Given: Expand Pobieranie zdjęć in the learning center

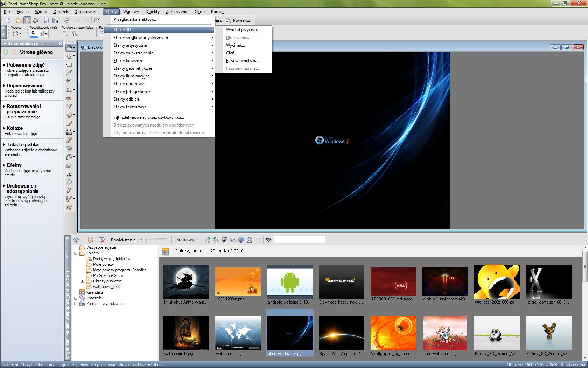Looking at the screenshot, I should 26,65.
